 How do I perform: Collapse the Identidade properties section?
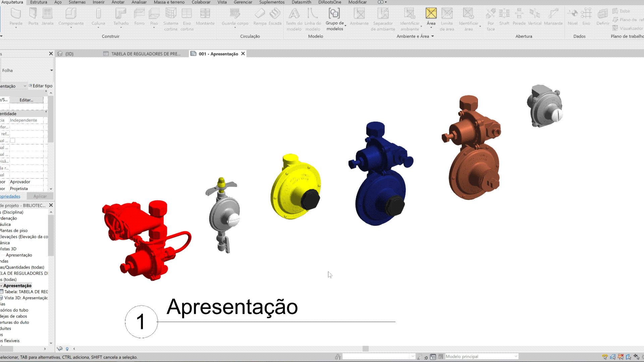point(46,112)
